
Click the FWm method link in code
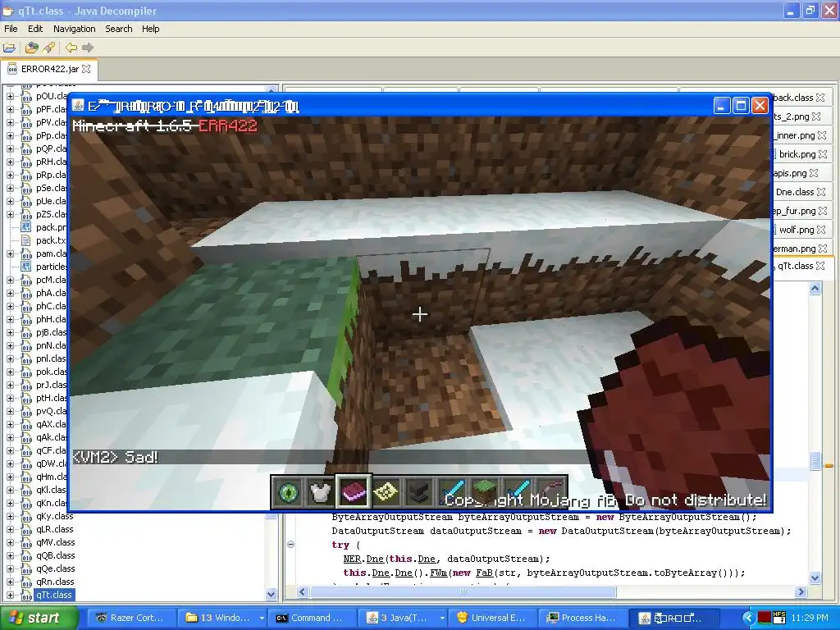pos(438,573)
